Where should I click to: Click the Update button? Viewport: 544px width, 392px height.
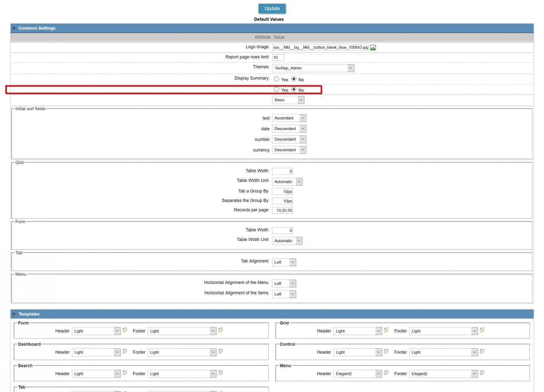pyautogui.click(x=272, y=9)
